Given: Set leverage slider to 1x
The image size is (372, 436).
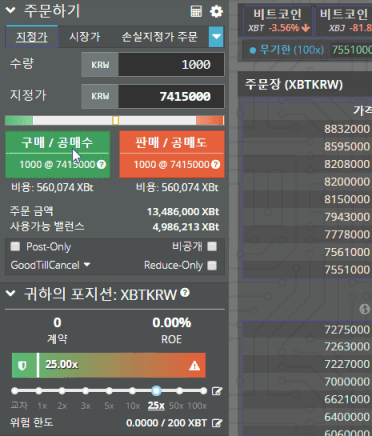Looking at the screenshot, I should click(39, 391).
